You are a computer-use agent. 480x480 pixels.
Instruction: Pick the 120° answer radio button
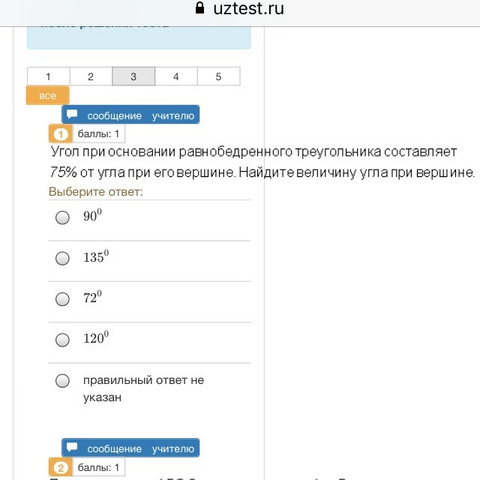62,340
